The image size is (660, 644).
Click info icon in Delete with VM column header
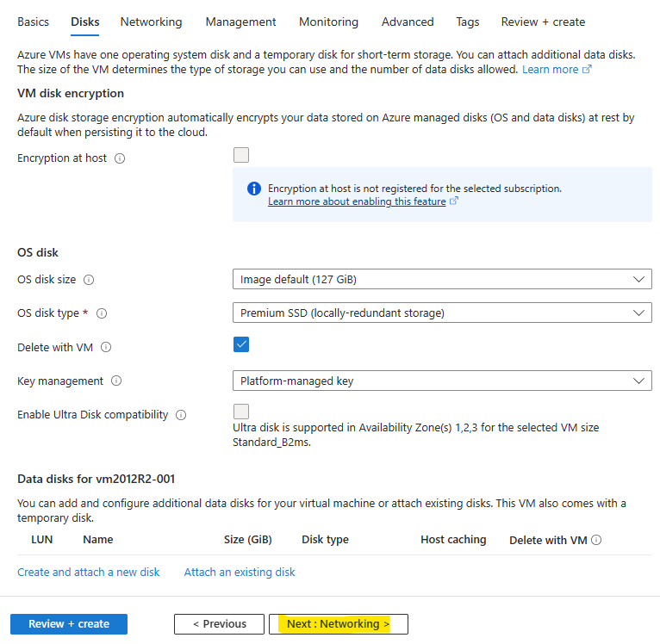point(596,540)
